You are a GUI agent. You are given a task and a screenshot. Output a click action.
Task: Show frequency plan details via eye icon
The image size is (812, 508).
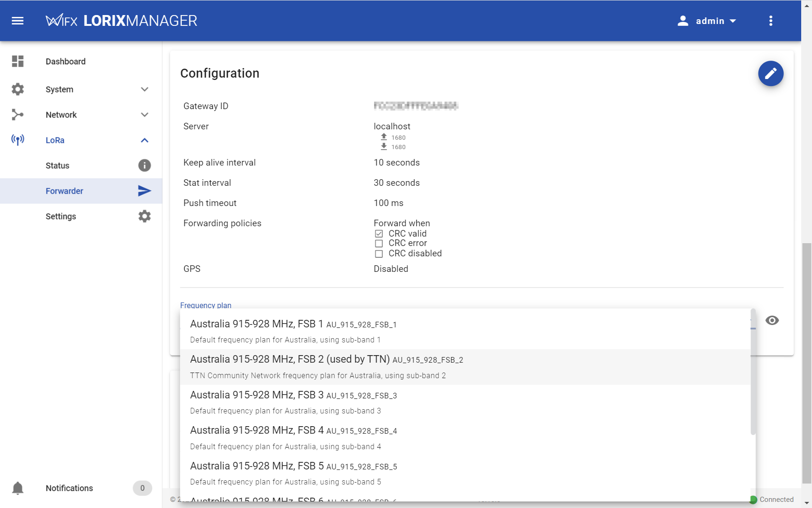[772, 320]
